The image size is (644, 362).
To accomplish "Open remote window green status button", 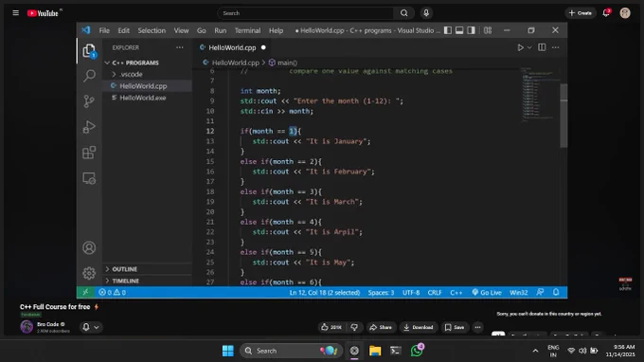I will click(x=85, y=292).
